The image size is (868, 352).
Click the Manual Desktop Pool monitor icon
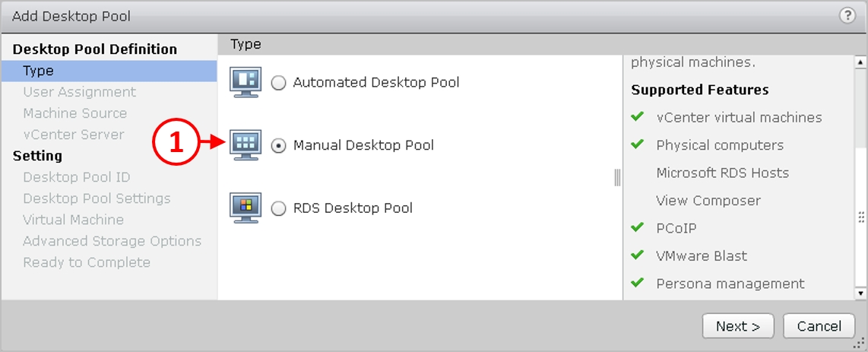[x=246, y=145]
